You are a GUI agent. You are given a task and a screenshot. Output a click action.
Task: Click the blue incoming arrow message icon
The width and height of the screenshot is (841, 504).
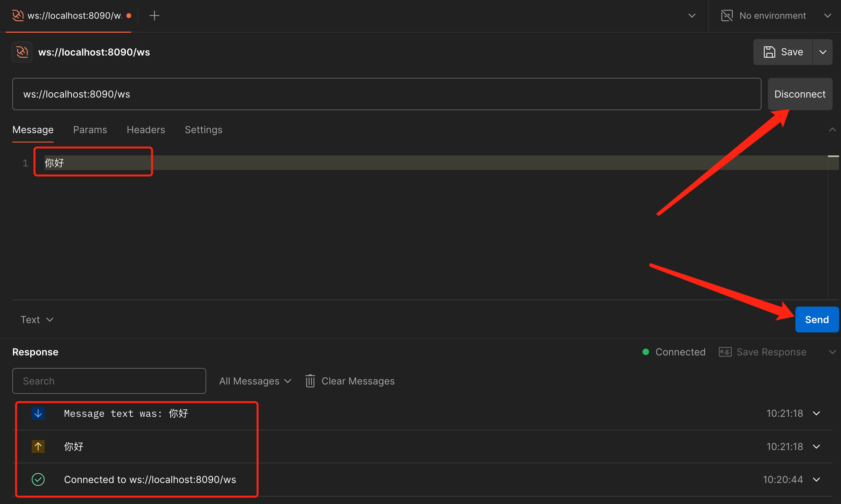click(38, 413)
